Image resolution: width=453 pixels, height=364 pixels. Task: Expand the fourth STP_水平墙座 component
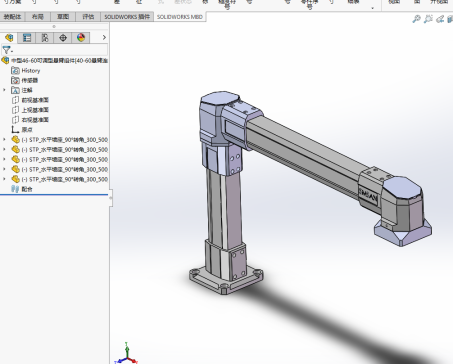click(4, 169)
